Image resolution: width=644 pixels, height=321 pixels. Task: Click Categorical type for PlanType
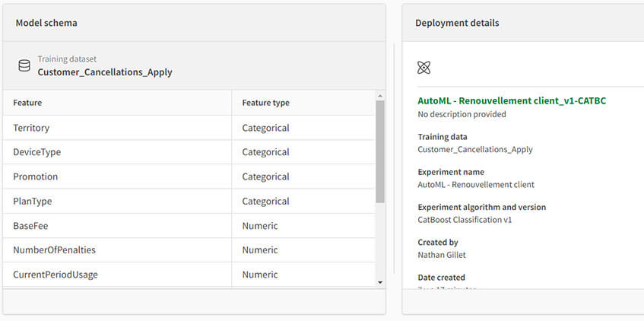click(x=265, y=202)
